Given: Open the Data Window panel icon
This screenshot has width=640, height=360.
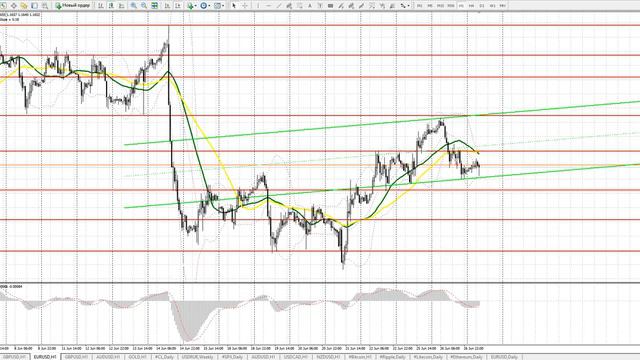Looking at the screenshot, I should (x=13, y=6).
